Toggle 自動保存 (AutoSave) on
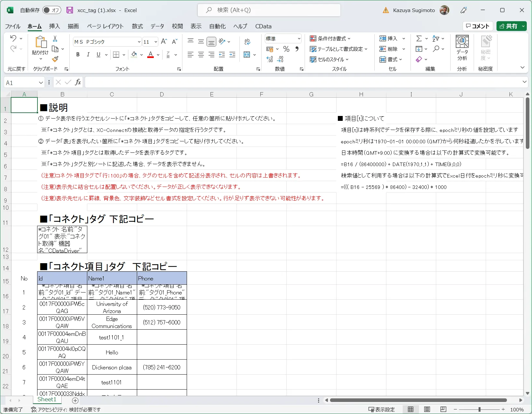The image size is (532, 414). 51,10
